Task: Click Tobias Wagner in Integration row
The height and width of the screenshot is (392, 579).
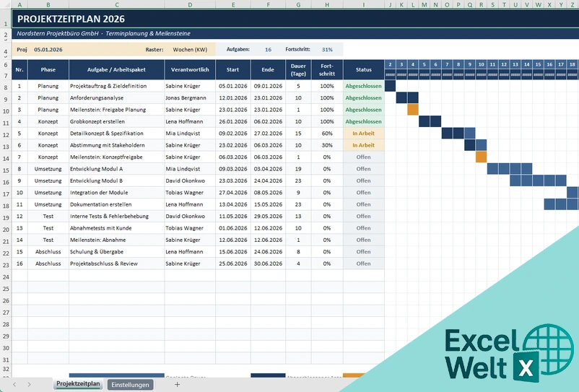Action: tap(190, 192)
